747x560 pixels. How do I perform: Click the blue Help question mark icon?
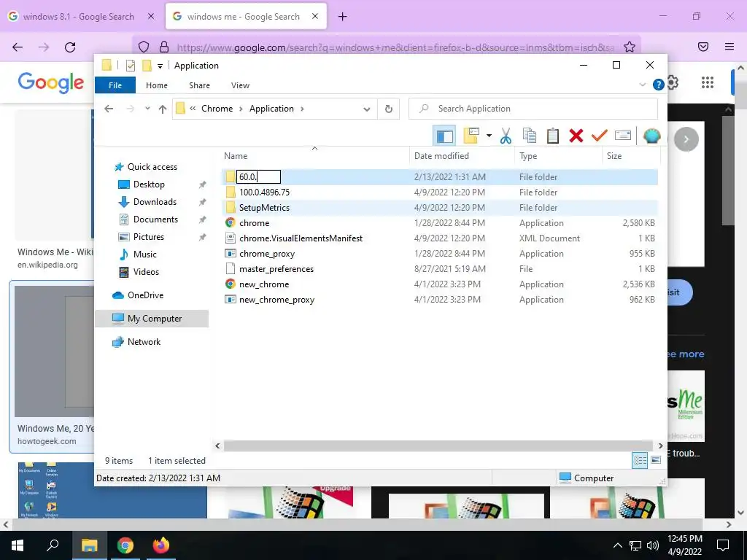click(x=659, y=85)
